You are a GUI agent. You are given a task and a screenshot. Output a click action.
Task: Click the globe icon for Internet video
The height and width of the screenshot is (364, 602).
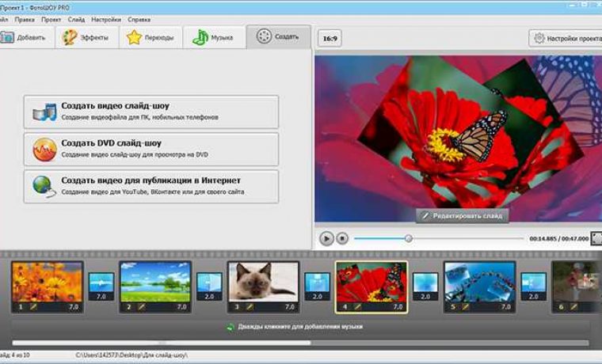44,187
